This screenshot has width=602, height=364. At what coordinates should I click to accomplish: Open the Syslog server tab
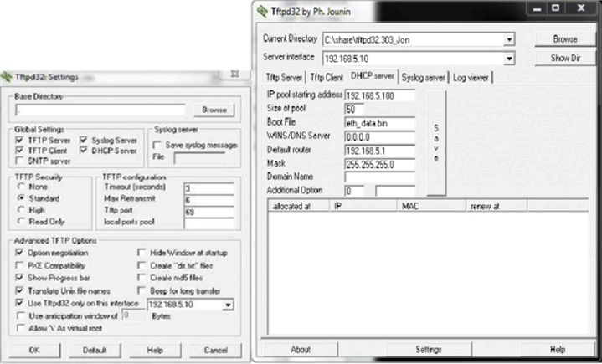click(x=423, y=78)
